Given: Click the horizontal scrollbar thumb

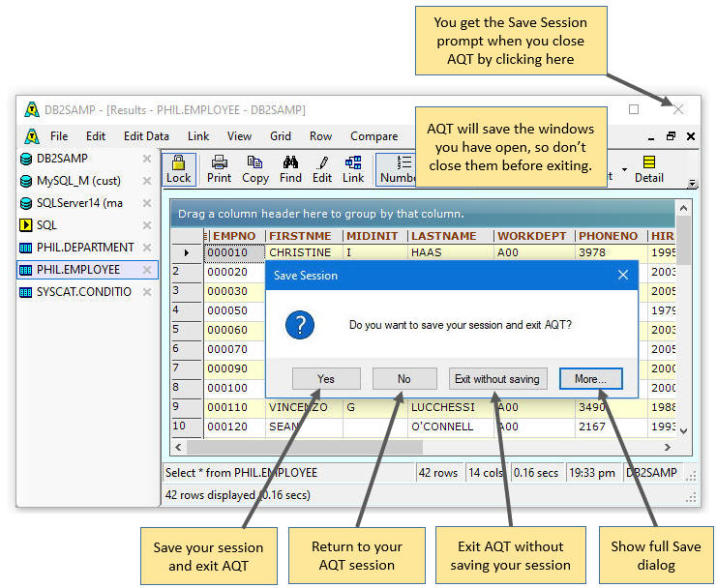Looking at the screenshot, I should [x=305, y=447].
